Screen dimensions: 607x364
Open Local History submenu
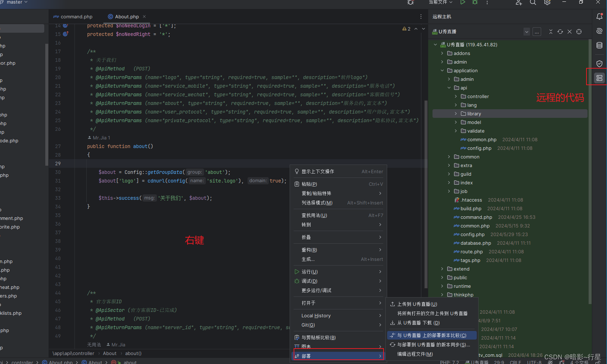click(339, 315)
